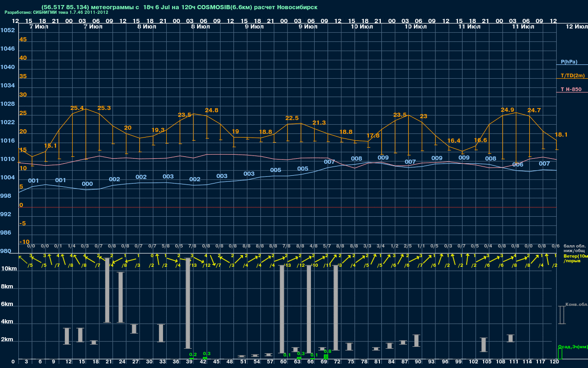Click the 1028 pressure axis label
The height and width of the screenshot is (368, 588).
[x=7, y=104]
